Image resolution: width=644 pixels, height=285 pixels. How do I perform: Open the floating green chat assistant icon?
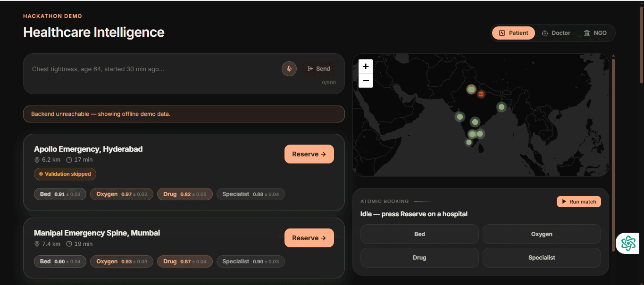coord(628,243)
